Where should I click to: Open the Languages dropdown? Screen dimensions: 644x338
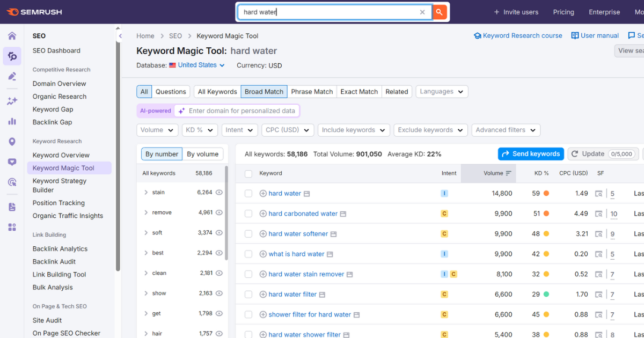point(442,92)
